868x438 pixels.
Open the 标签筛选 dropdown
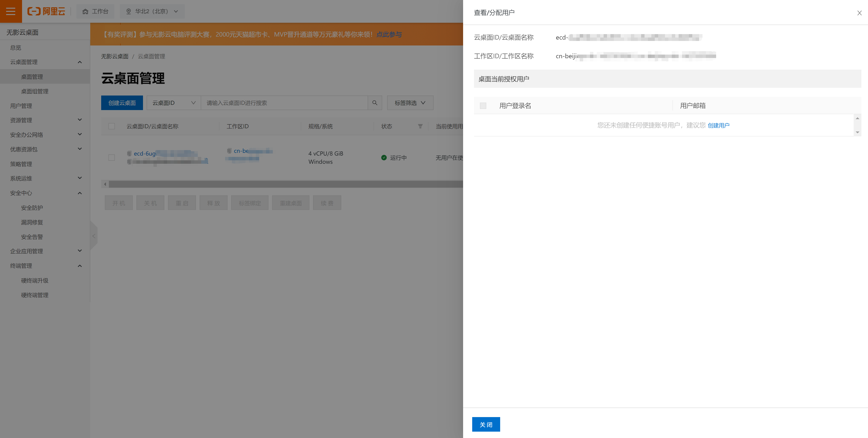coord(410,103)
